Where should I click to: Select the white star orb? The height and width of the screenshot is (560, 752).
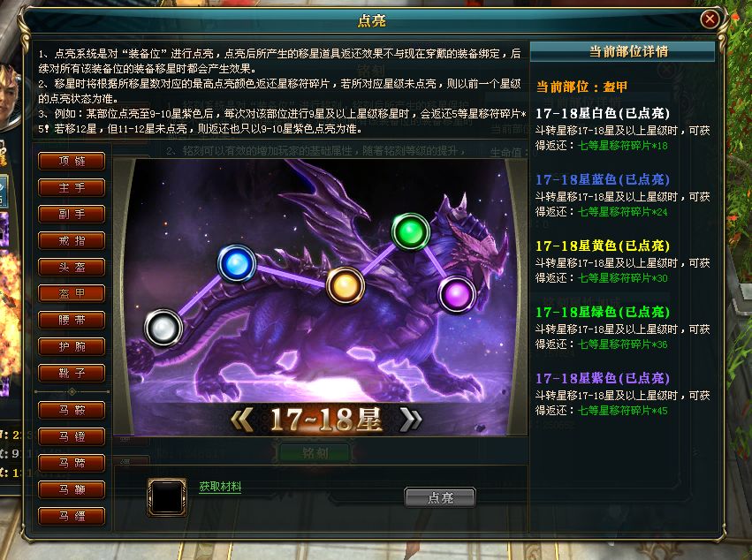point(163,328)
